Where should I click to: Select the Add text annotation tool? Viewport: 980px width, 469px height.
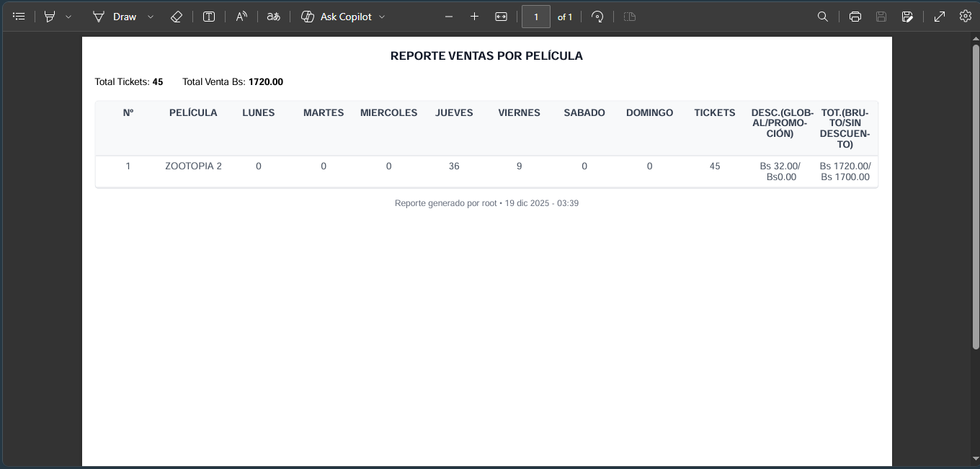[x=209, y=16]
